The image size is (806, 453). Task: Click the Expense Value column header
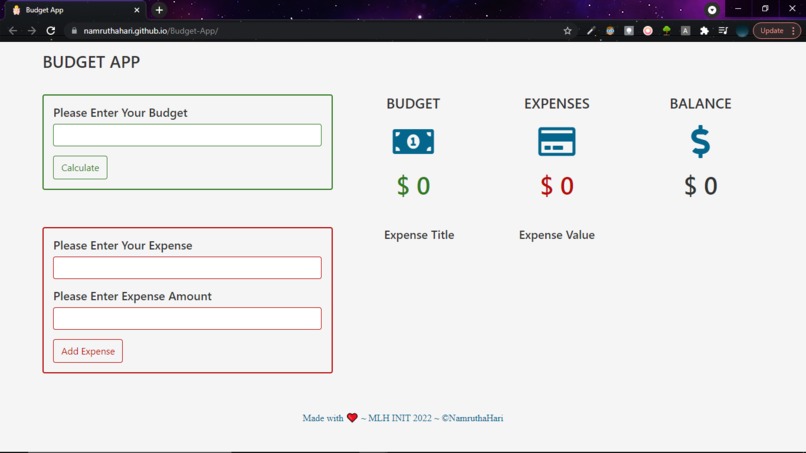(557, 235)
